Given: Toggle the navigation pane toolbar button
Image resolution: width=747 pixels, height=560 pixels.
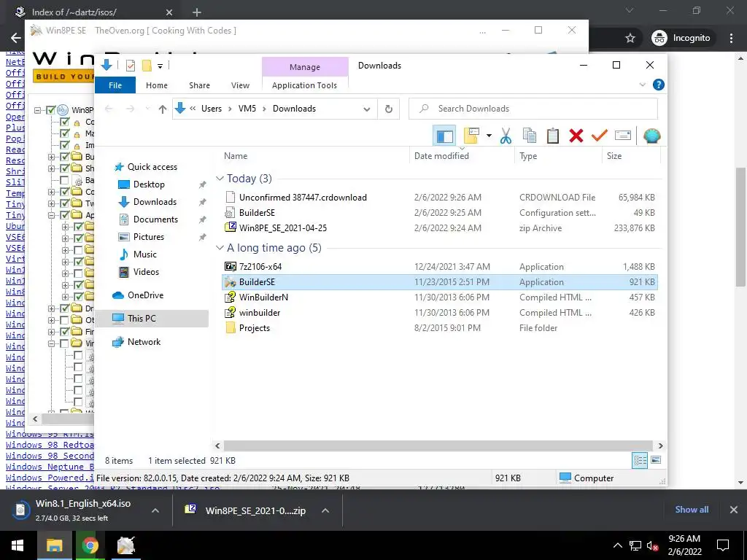Looking at the screenshot, I should point(444,136).
